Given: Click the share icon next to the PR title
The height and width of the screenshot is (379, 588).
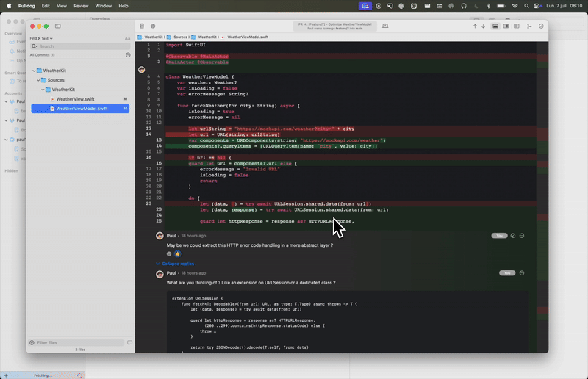Looking at the screenshot, I should pyautogui.click(x=385, y=26).
